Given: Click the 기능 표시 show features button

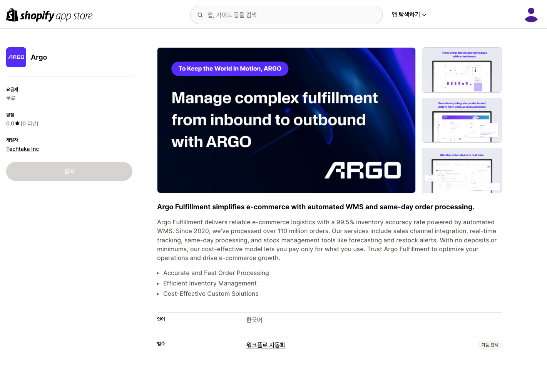Looking at the screenshot, I should coord(490,345).
